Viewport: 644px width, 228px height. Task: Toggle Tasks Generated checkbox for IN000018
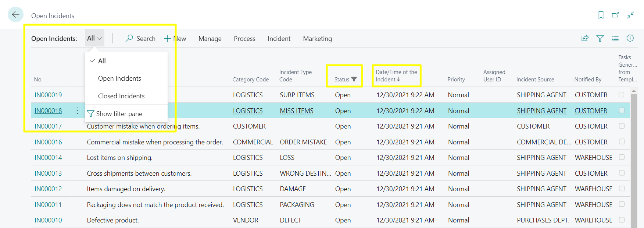click(622, 111)
